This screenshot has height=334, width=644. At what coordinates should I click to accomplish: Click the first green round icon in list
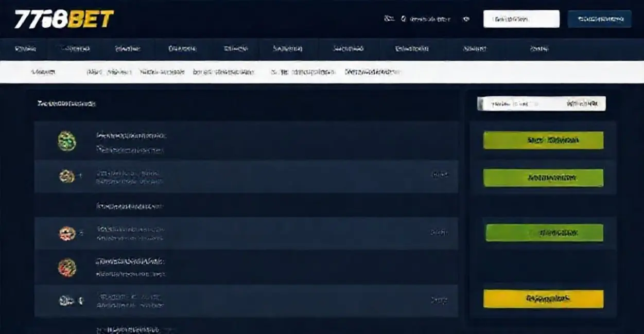[x=67, y=141]
